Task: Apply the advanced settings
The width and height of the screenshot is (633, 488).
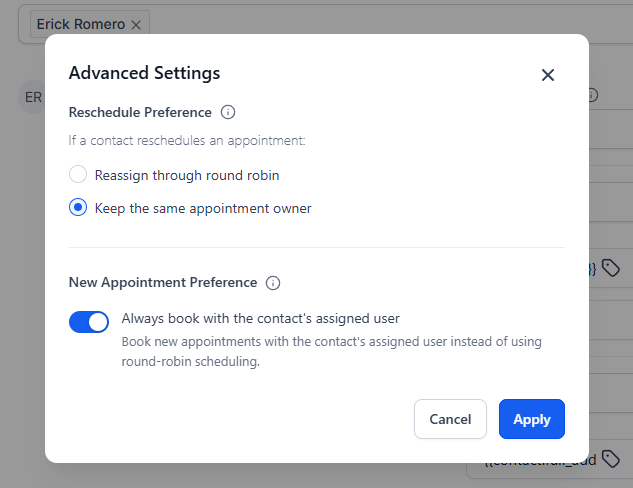Action: (x=531, y=419)
